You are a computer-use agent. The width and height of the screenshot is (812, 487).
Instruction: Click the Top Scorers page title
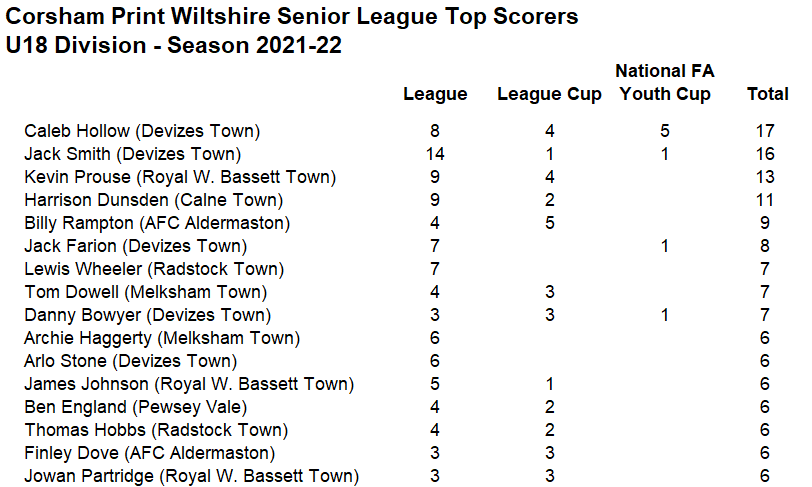[291, 18]
